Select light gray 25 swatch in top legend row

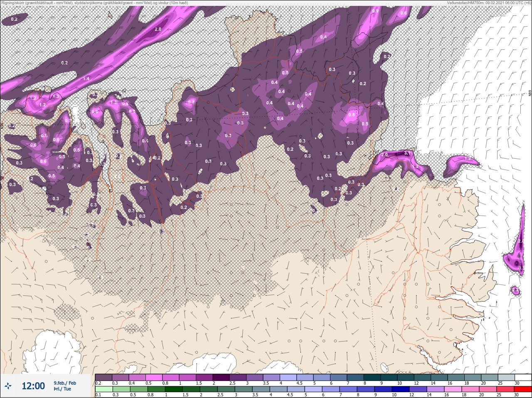(506, 377)
